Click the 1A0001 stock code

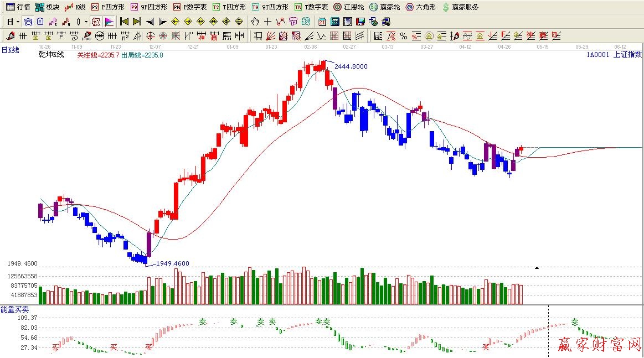click(x=597, y=54)
